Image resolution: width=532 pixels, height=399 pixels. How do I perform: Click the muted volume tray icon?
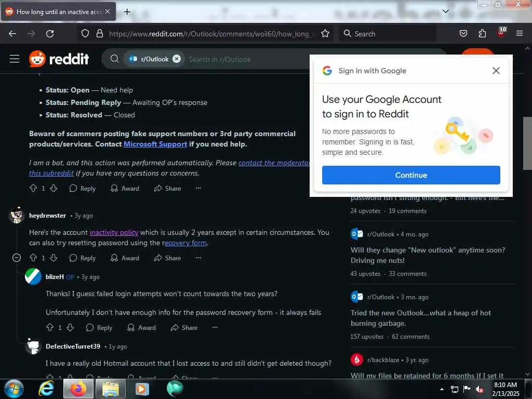tap(480, 389)
